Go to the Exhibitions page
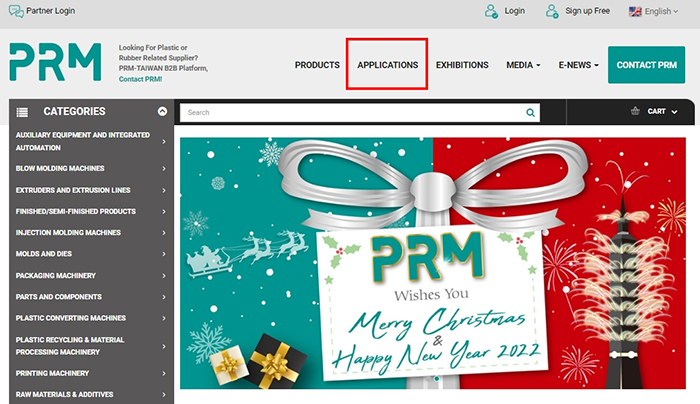The width and height of the screenshot is (700, 404). pyautogui.click(x=462, y=65)
